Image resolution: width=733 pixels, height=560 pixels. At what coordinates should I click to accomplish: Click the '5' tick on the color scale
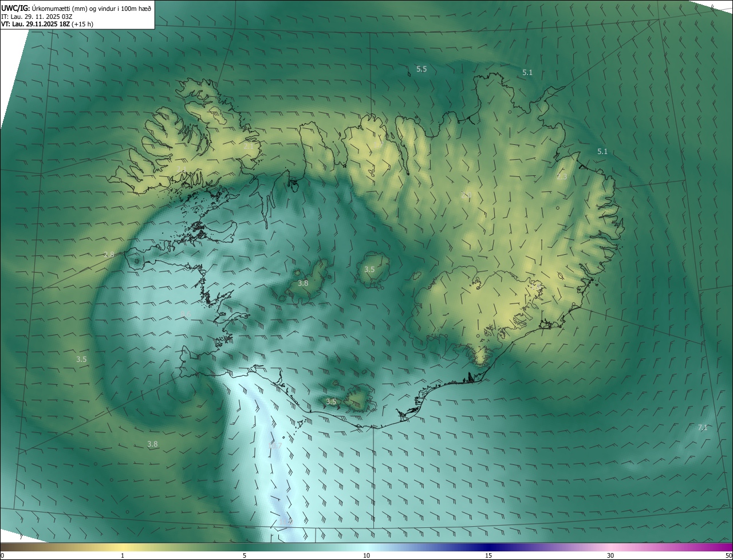(x=245, y=555)
